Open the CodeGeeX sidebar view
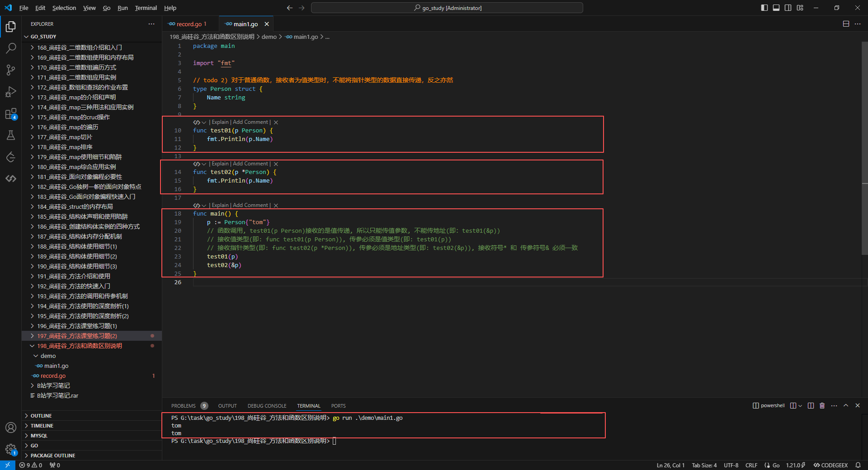 point(11,179)
